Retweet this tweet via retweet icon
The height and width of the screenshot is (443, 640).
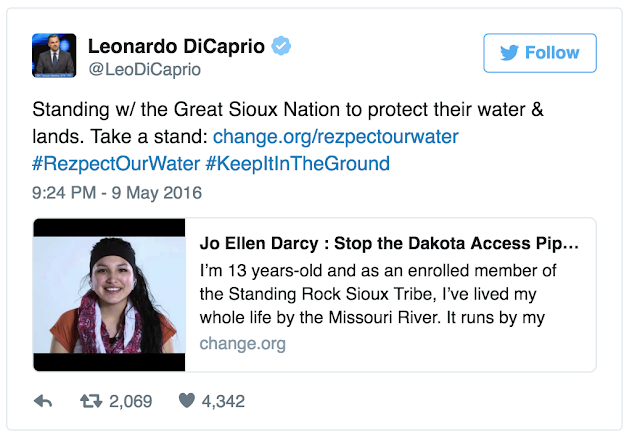tap(90, 401)
